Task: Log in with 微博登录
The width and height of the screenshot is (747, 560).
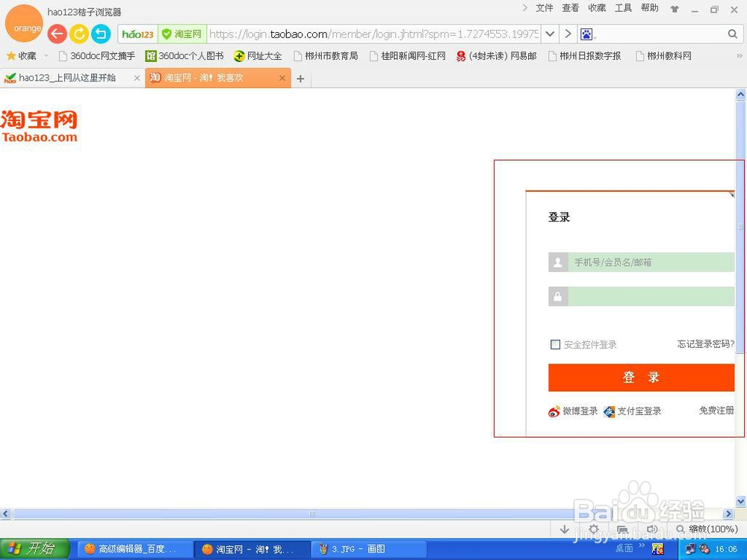Action: (573, 411)
